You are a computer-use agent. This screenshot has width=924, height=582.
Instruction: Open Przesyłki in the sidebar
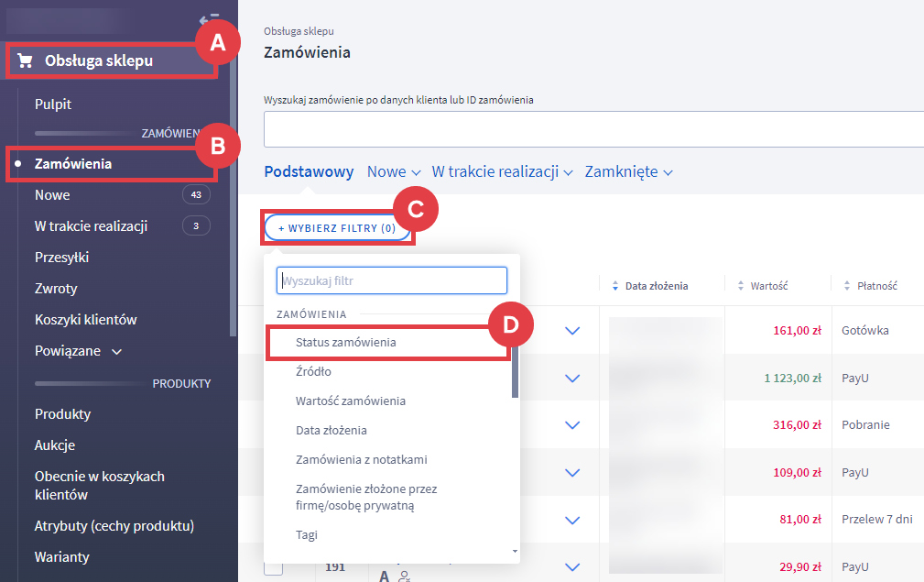(x=61, y=258)
